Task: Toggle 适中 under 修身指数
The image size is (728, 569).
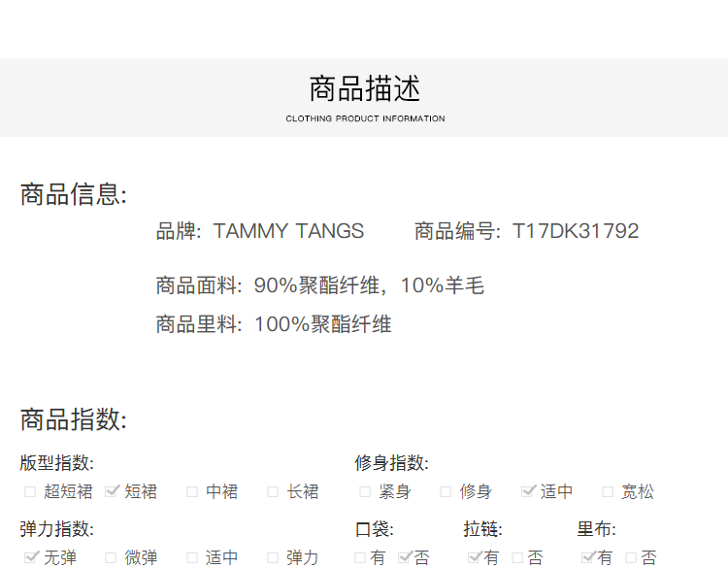Action: (528, 492)
